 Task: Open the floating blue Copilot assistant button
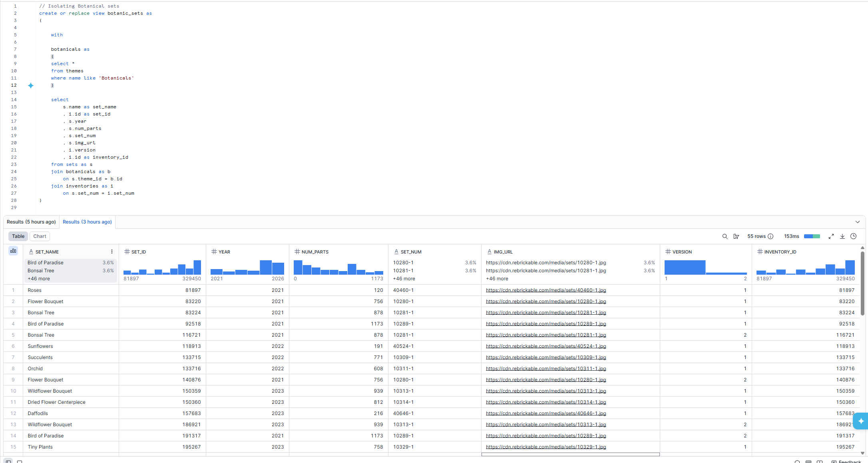861,421
